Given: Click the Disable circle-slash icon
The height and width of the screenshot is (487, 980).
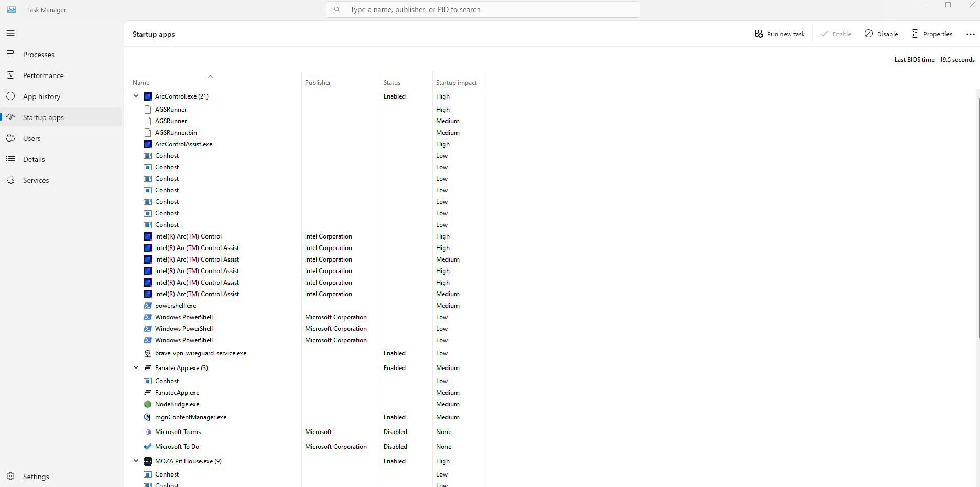Looking at the screenshot, I should (x=869, y=34).
